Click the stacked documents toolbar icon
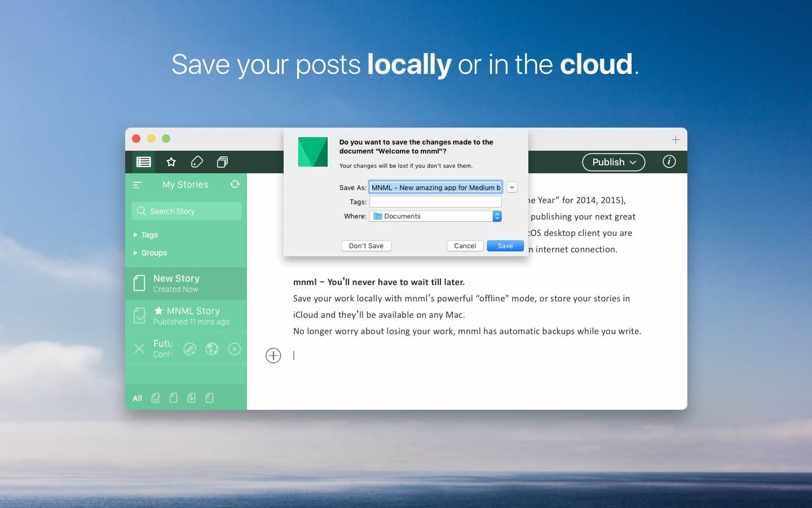 [x=222, y=162]
